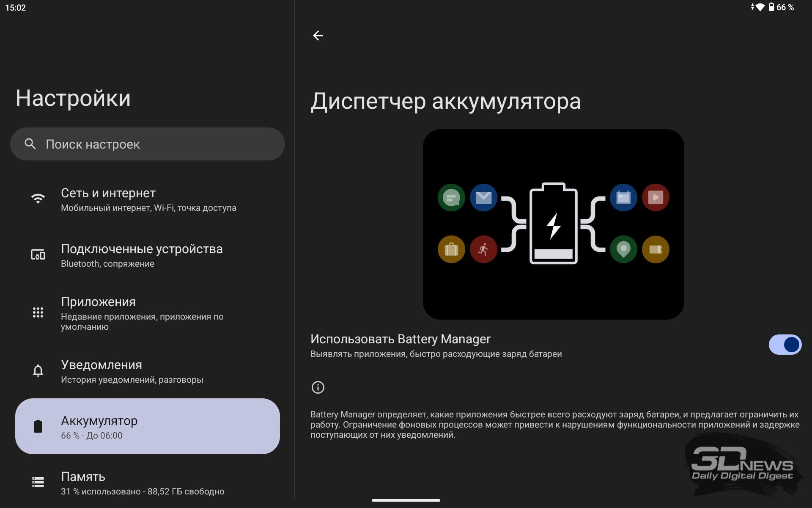Open Подключенные устройства settings

(147, 255)
